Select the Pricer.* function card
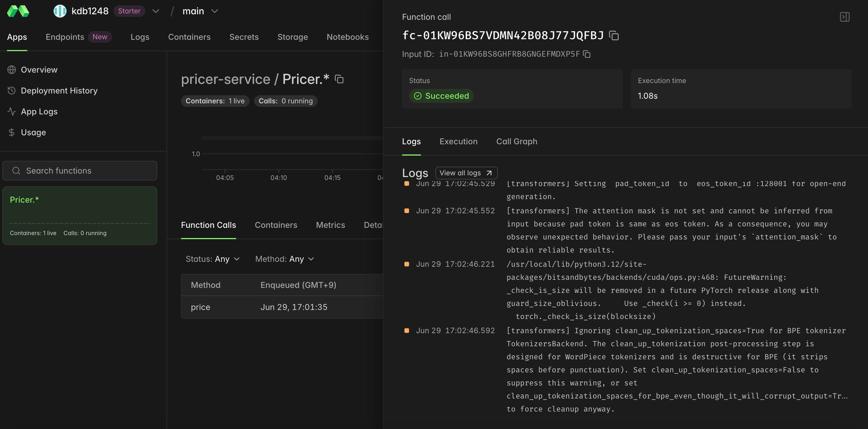This screenshot has width=868, height=429. click(80, 216)
